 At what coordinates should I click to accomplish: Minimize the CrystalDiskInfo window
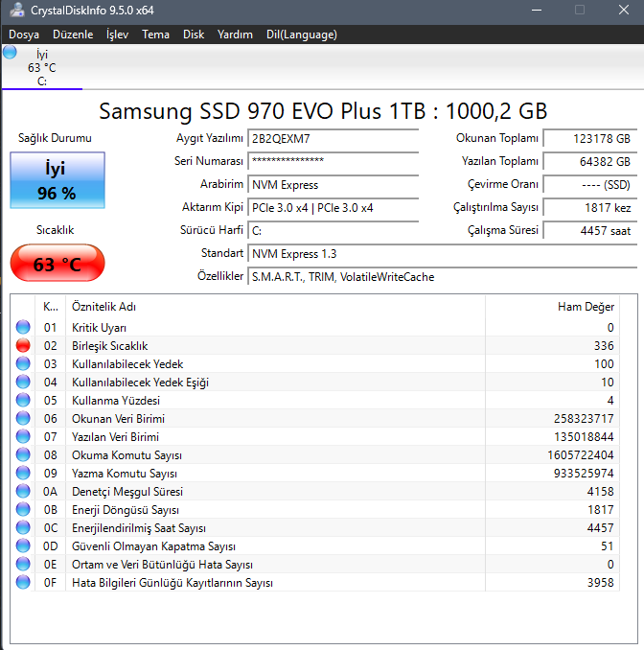tap(537, 10)
